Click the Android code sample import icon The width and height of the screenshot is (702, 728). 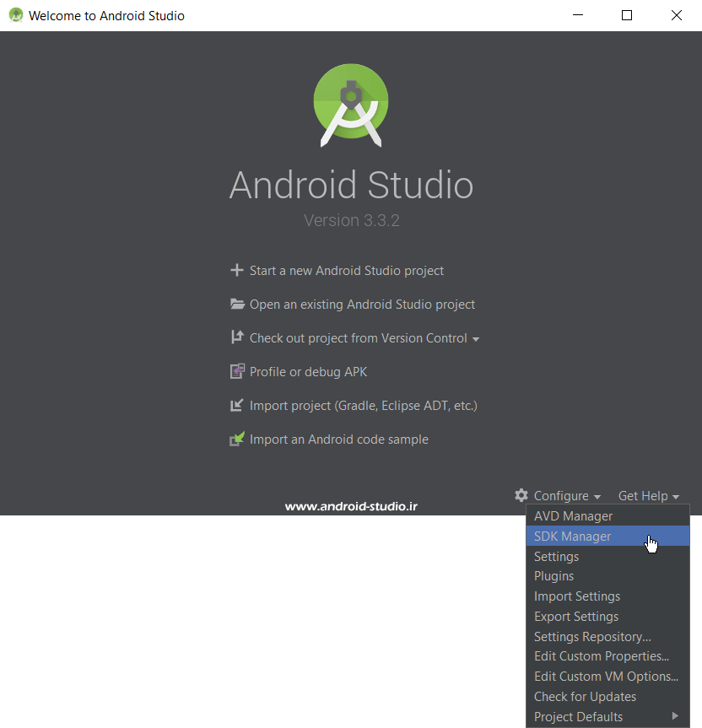pos(237,439)
